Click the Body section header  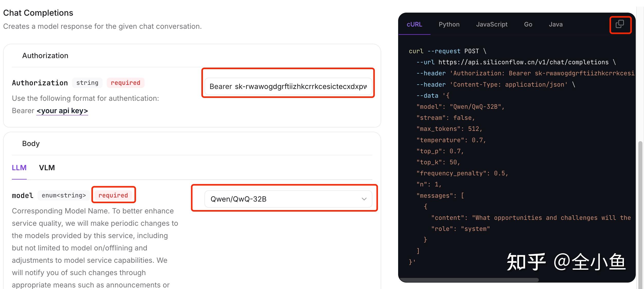pyautogui.click(x=31, y=143)
